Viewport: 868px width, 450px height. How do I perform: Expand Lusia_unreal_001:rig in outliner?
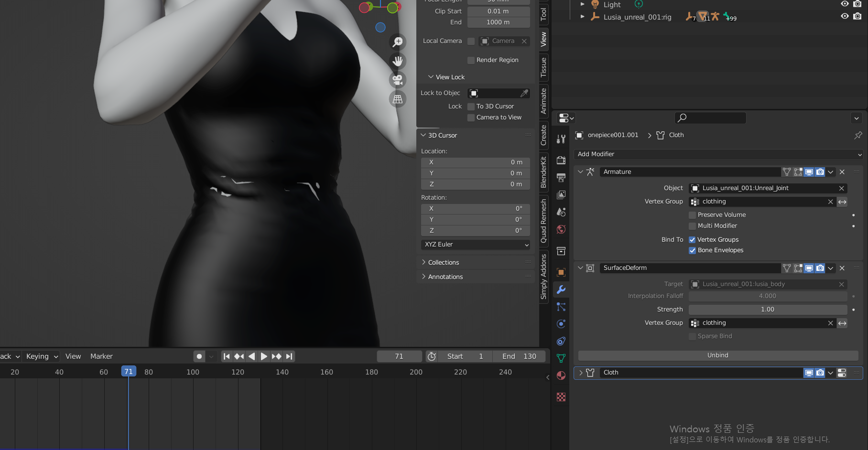click(582, 17)
